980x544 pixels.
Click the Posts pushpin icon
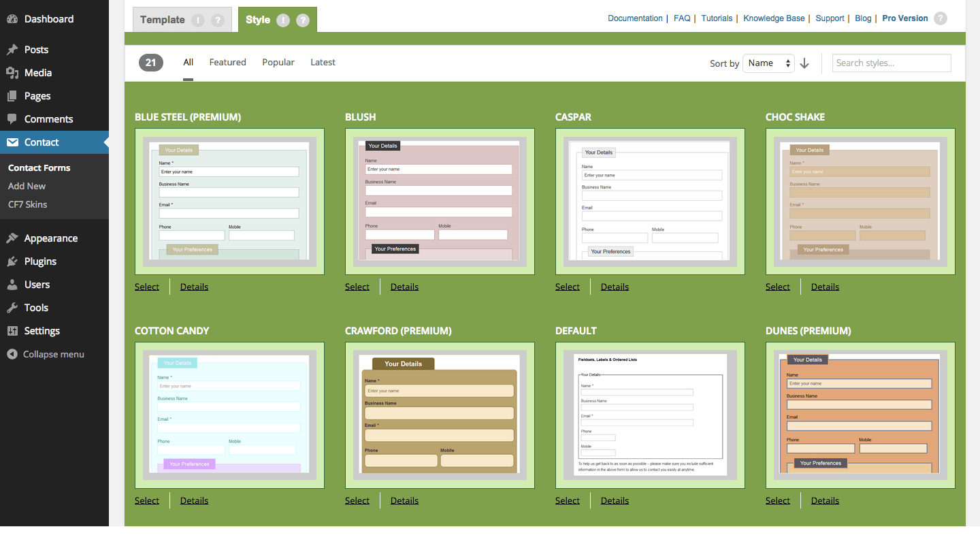[x=12, y=50]
